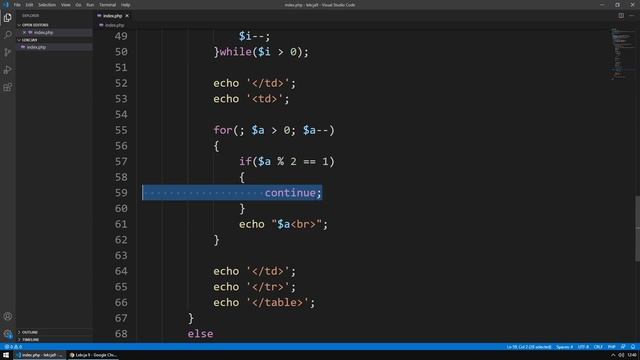Click the 'for(; $a > 0; $a--)' line
Viewport: 640px width, 360px height.
point(274,130)
